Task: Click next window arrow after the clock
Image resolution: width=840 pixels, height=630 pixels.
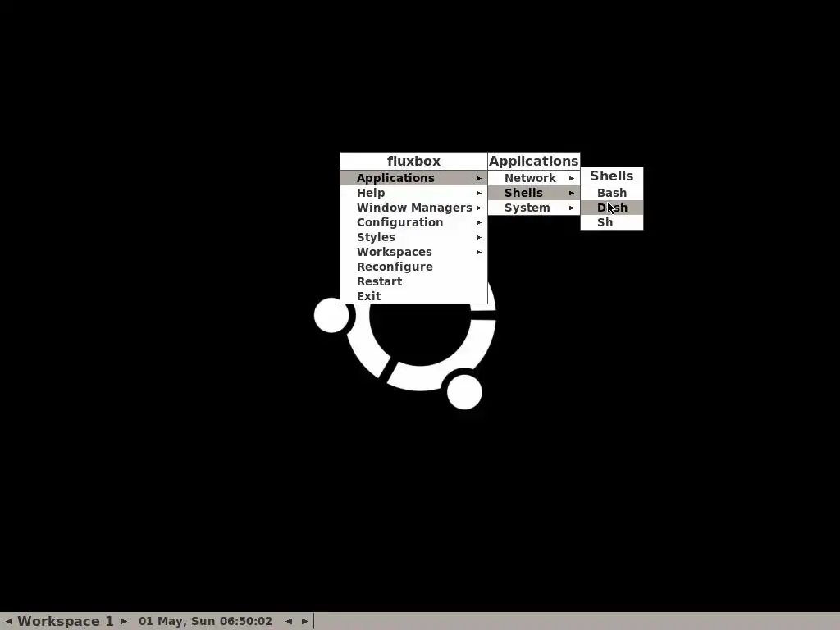Action: (x=305, y=622)
